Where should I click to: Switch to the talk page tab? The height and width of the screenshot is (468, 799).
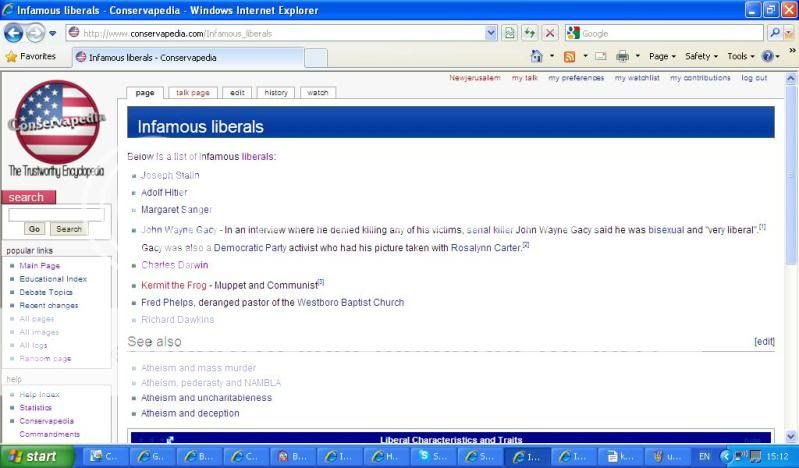point(193,93)
